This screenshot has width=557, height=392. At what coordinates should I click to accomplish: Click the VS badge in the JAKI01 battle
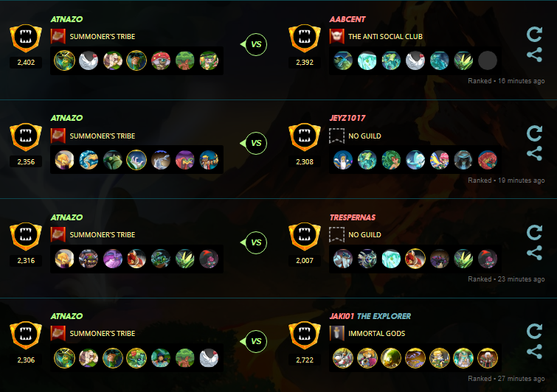click(256, 341)
